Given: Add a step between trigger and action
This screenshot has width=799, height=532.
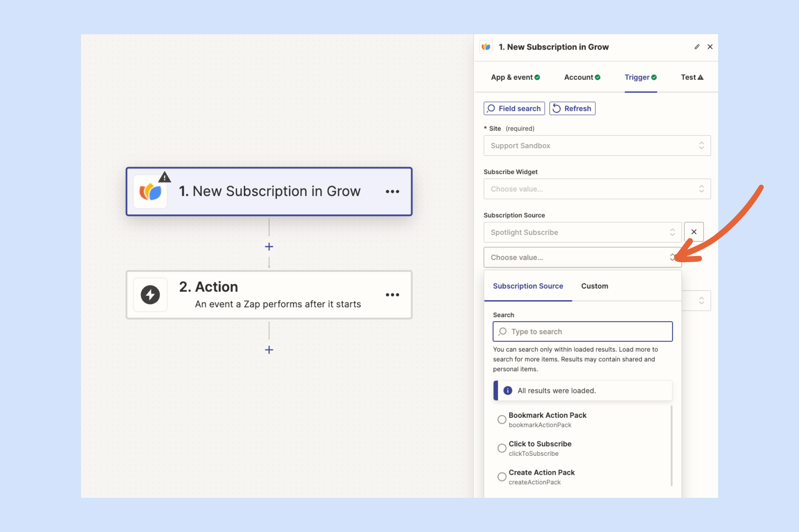Looking at the screenshot, I should (269, 247).
